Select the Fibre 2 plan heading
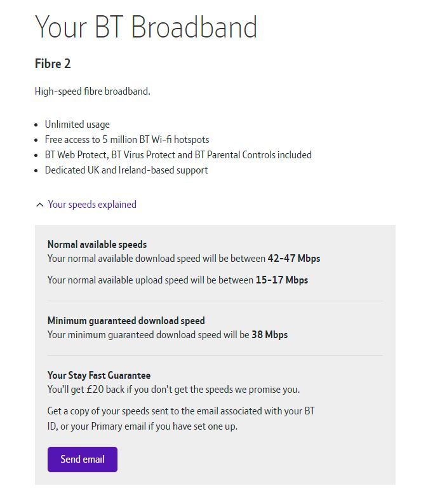This screenshot has height=504, width=428. point(53,64)
